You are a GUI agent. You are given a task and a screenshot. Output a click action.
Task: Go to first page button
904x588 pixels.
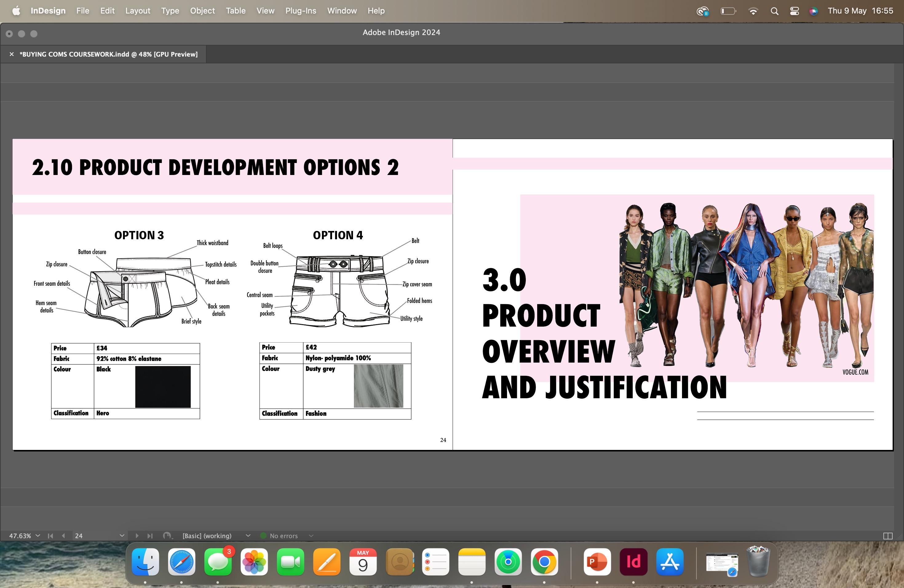pyautogui.click(x=50, y=536)
